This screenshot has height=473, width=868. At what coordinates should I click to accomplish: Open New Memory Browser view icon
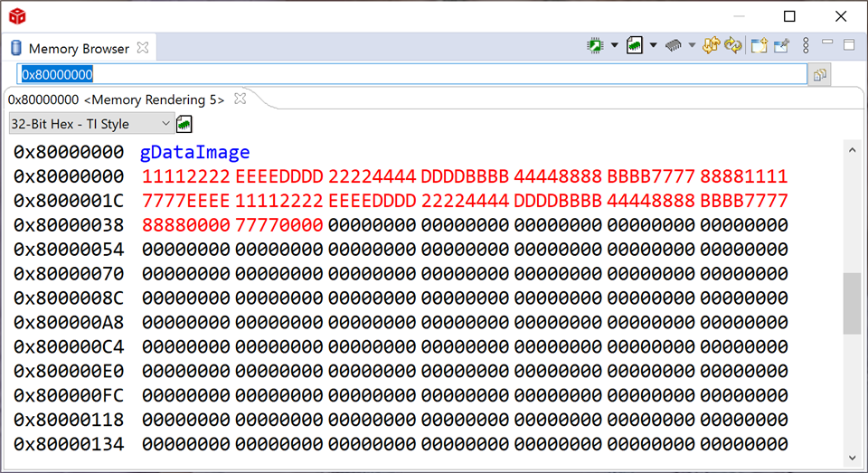click(759, 45)
